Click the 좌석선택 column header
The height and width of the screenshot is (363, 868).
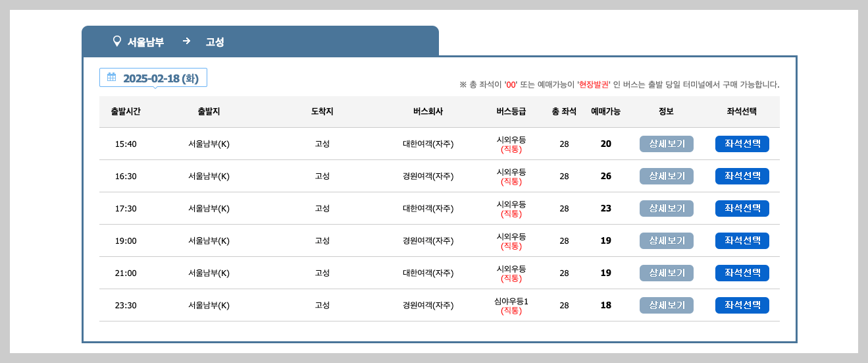click(x=742, y=111)
